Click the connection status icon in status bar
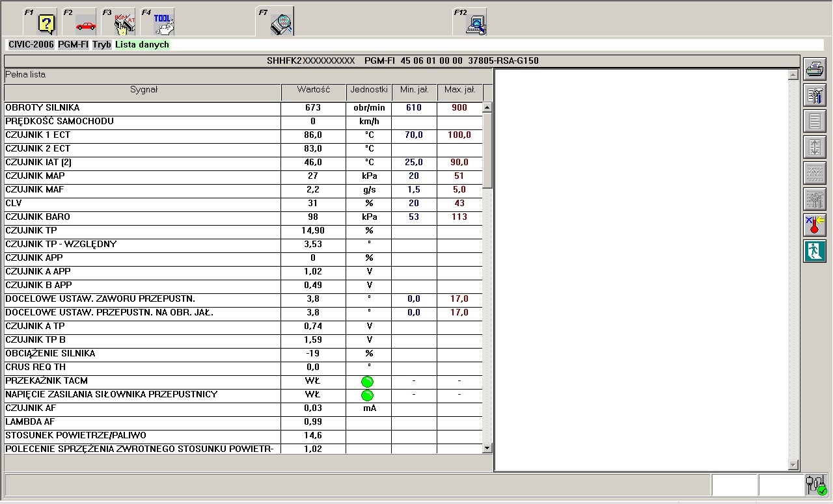Screen dimensions: 833x504 coord(816,486)
